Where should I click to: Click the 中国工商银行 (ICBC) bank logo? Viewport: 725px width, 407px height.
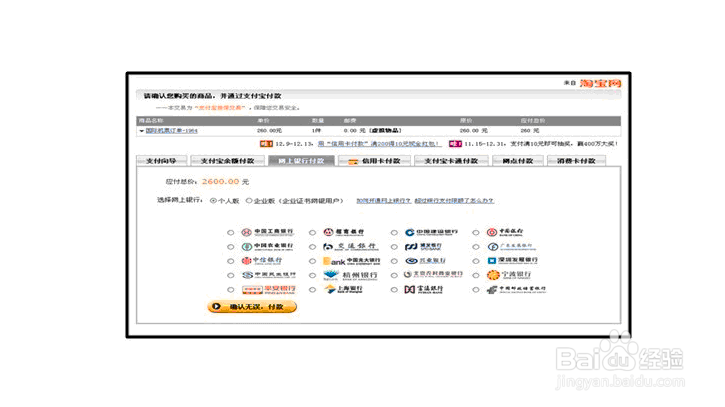click(x=267, y=232)
